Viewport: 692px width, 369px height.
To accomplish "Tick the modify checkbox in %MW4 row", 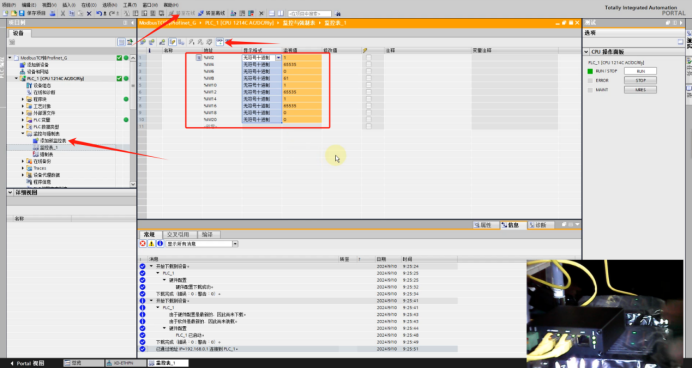I will (x=369, y=64).
